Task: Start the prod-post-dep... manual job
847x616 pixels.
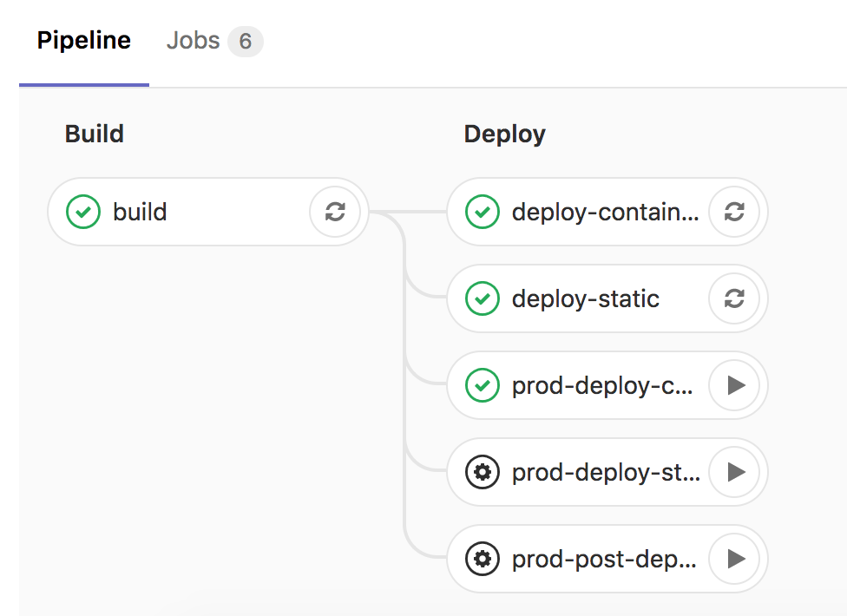Action: [x=734, y=559]
